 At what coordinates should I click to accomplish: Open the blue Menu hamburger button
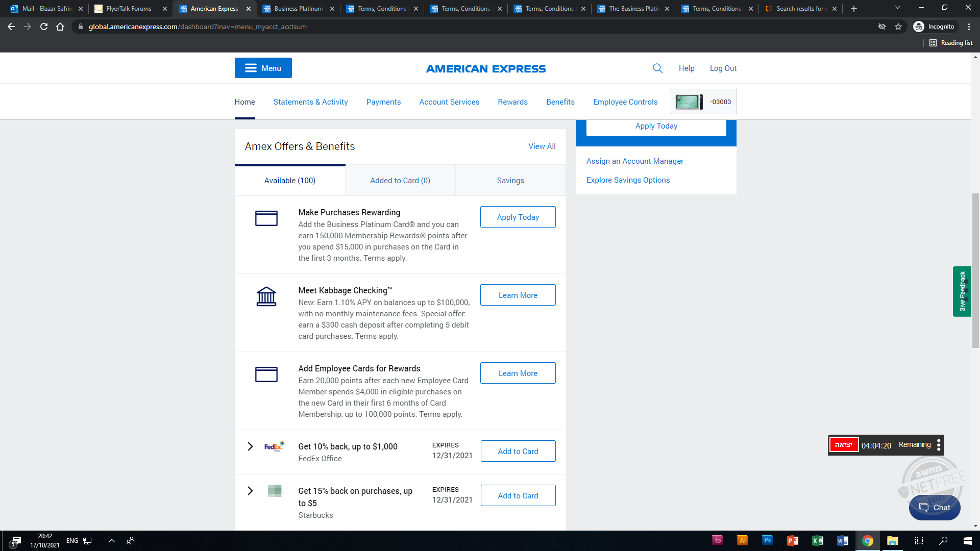[263, 68]
